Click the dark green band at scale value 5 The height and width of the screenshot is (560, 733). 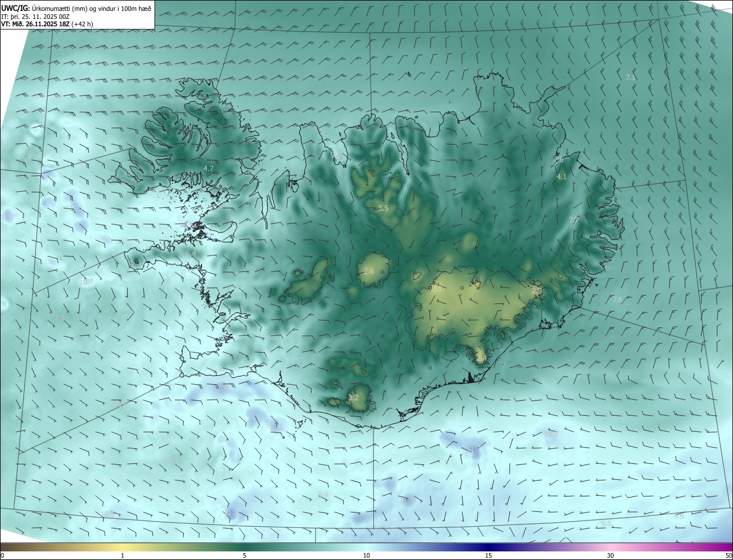pos(245,547)
